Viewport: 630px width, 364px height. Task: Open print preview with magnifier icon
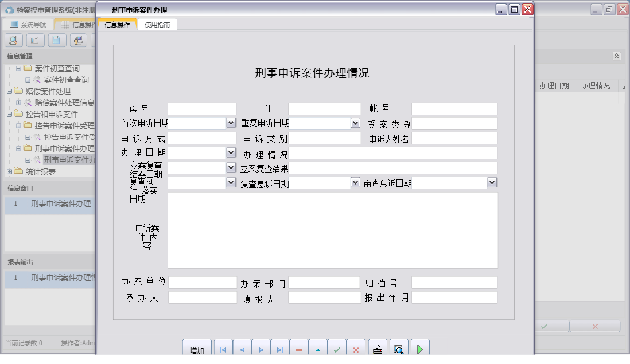pyautogui.click(x=399, y=349)
